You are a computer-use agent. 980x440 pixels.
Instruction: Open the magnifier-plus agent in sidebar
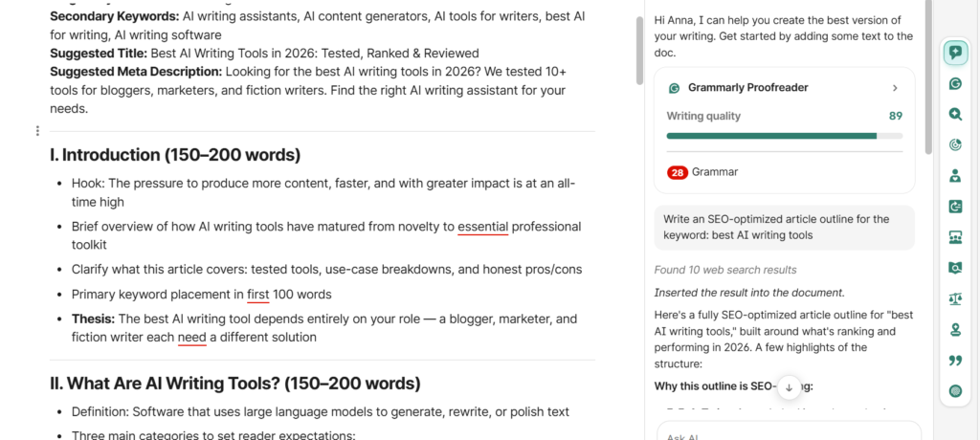pos(954,114)
